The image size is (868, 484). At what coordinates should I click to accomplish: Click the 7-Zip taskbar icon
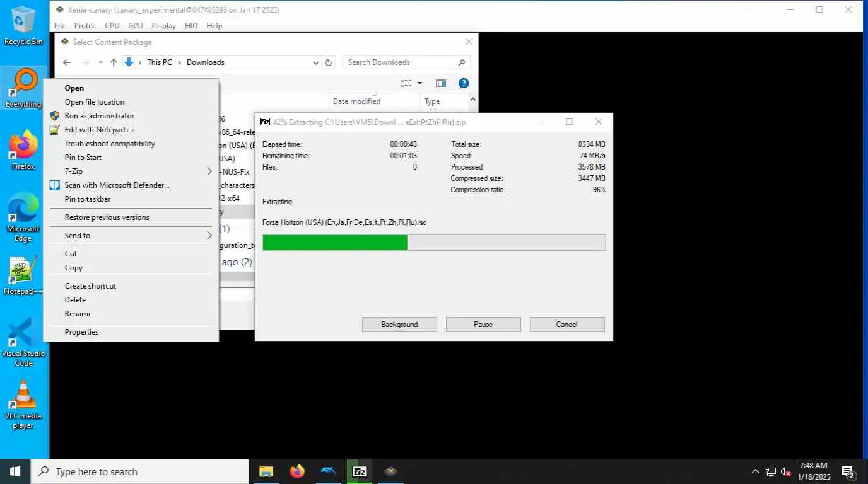[360, 471]
